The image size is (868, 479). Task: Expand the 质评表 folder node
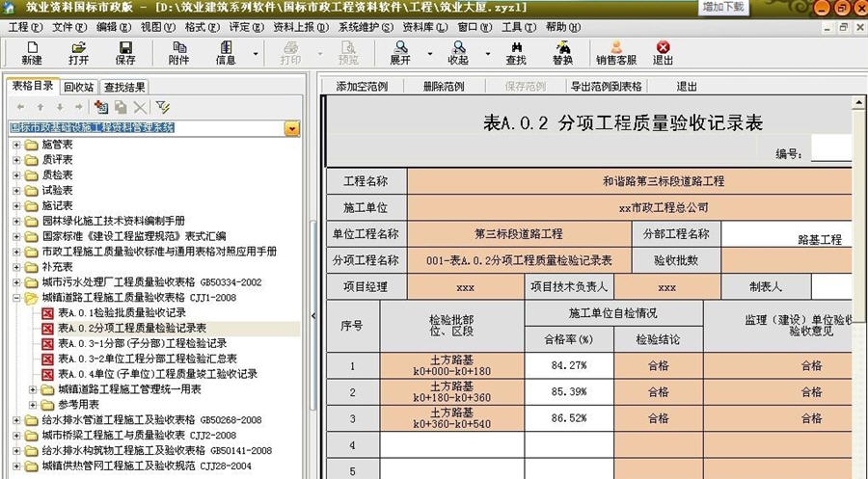[16, 160]
